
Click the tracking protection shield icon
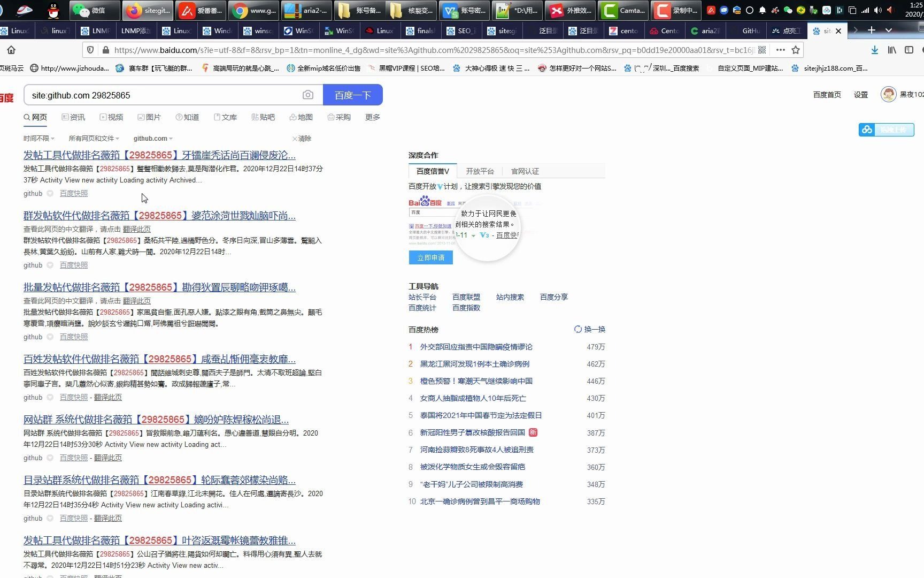(90, 50)
